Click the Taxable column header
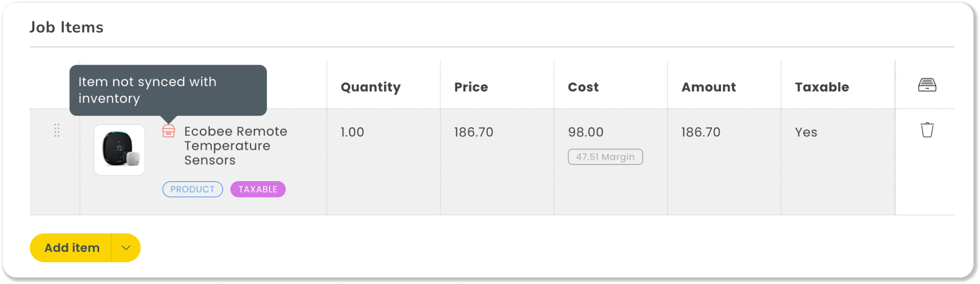The height and width of the screenshot is (284, 980). pos(822,87)
